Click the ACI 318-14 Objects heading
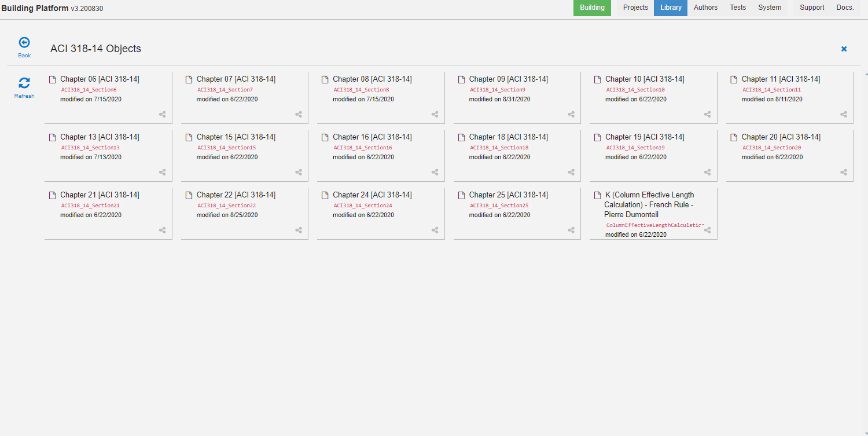 click(x=95, y=49)
